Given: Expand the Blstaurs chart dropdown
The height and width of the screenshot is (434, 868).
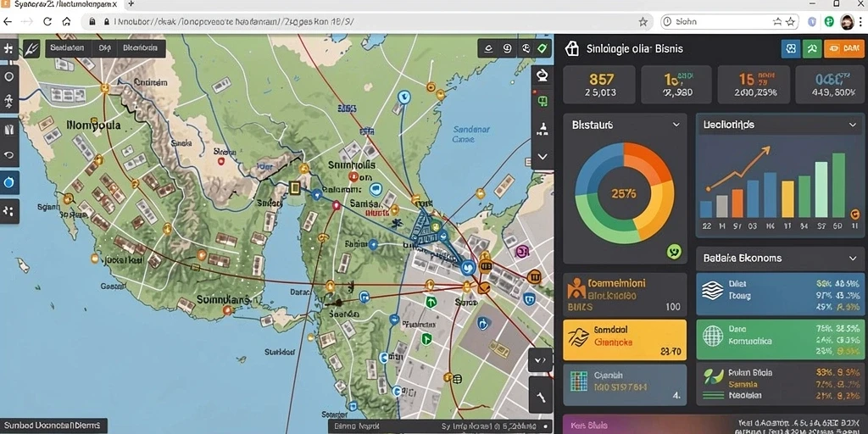Looking at the screenshot, I should pos(676,125).
